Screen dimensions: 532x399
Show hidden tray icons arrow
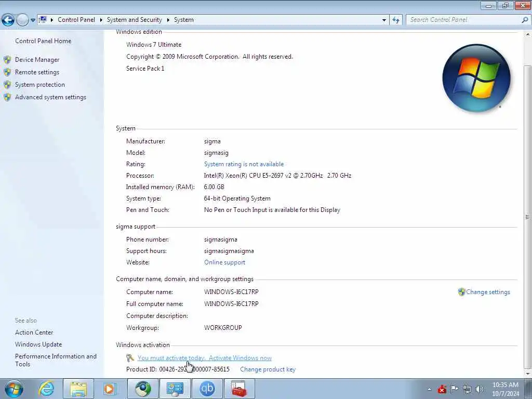click(x=430, y=389)
